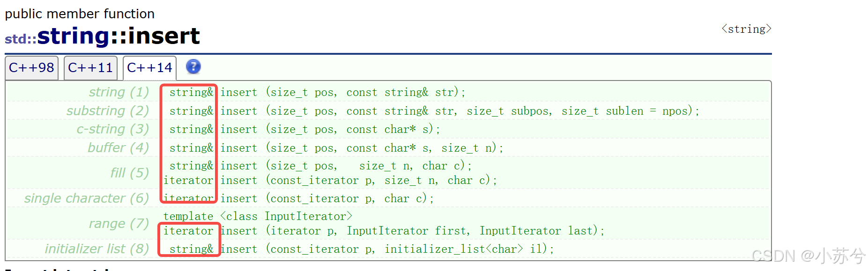Click the "buffer (4)" overload label

click(x=118, y=148)
